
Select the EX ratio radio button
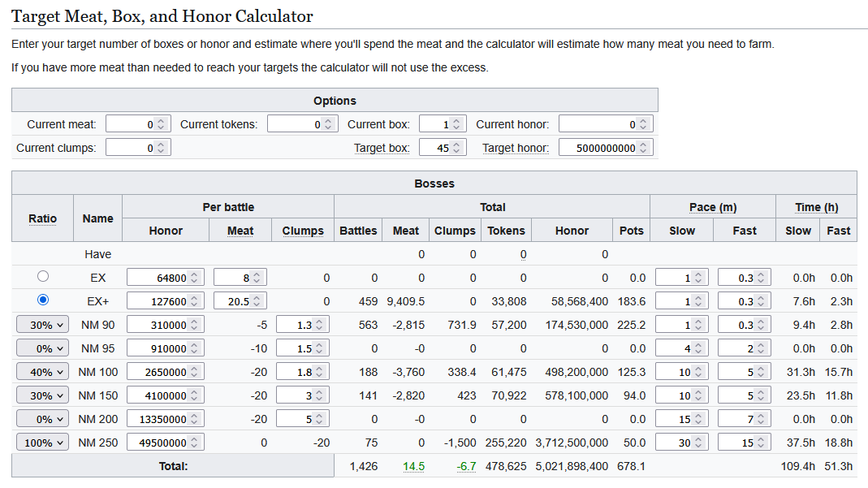(42, 276)
